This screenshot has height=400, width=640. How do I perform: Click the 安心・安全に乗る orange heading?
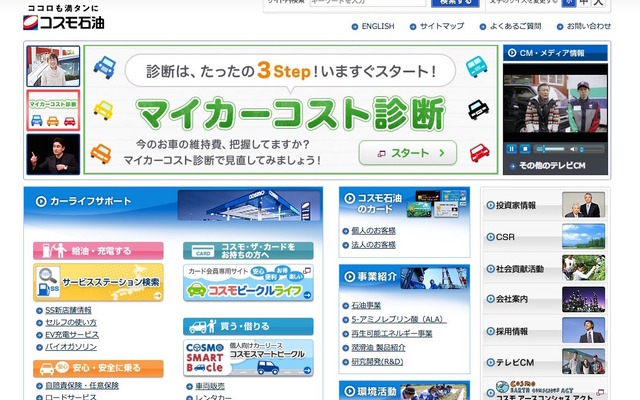pyautogui.click(x=98, y=368)
